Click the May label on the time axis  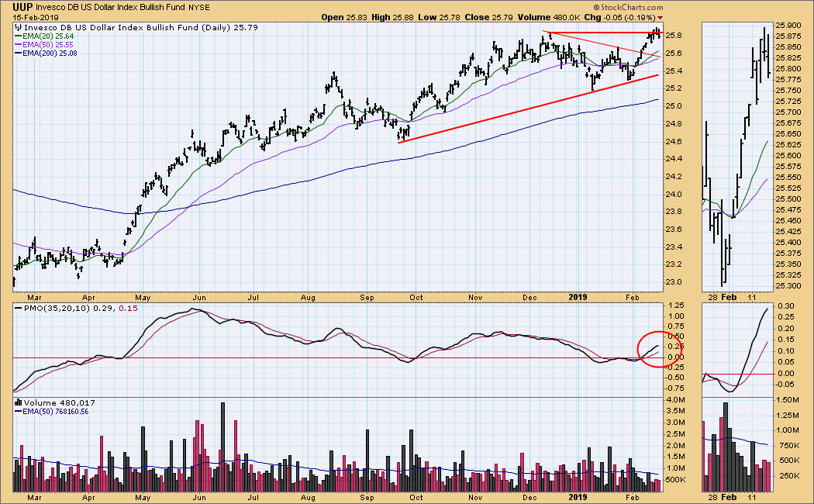pos(142,296)
